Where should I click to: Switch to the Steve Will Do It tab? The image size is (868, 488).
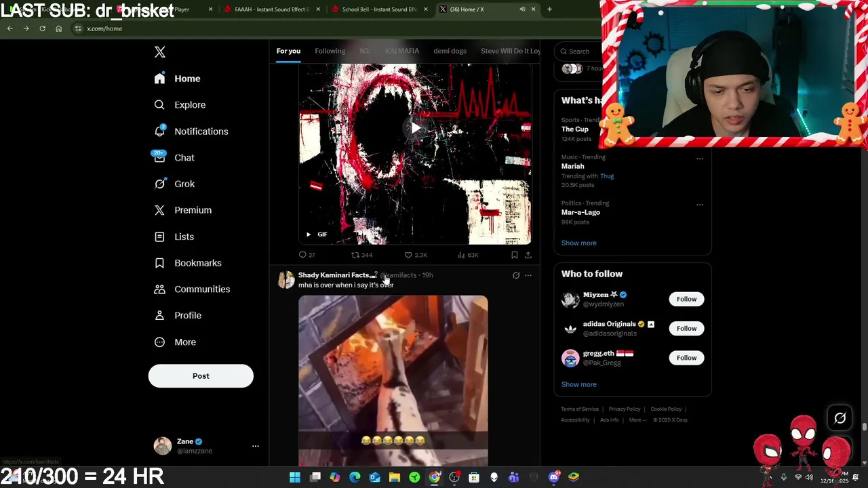point(511,51)
